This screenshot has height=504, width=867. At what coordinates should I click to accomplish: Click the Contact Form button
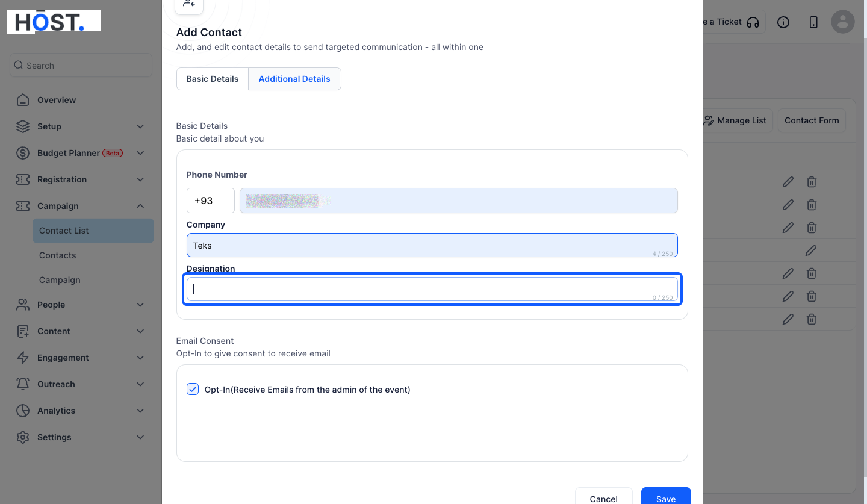click(x=812, y=120)
